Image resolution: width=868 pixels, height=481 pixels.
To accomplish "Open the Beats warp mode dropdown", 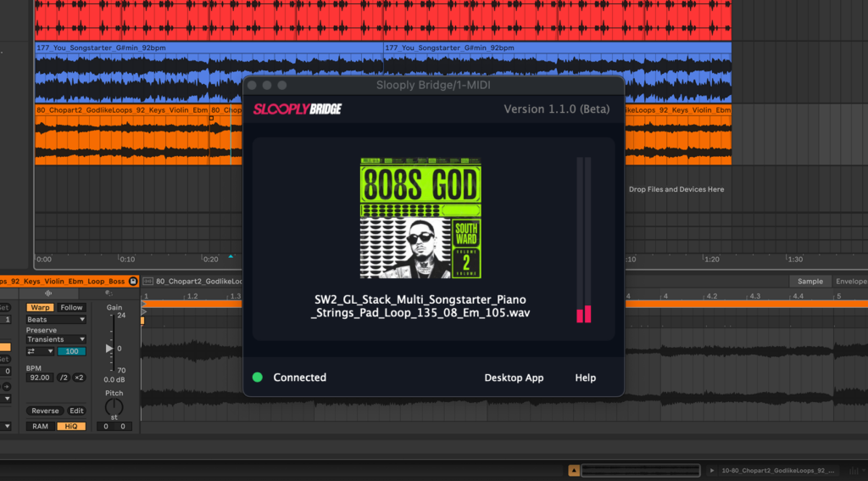I will click(x=56, y=320).
